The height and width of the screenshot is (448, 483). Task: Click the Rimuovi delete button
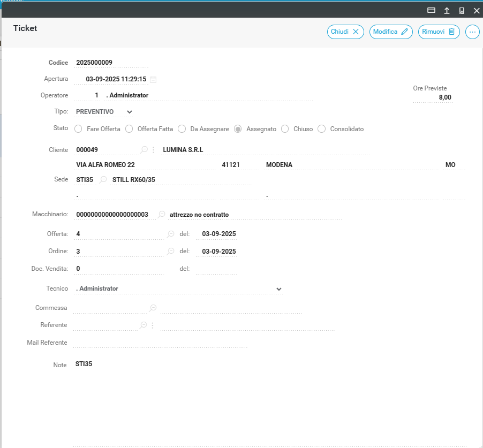tap(439, 32)
